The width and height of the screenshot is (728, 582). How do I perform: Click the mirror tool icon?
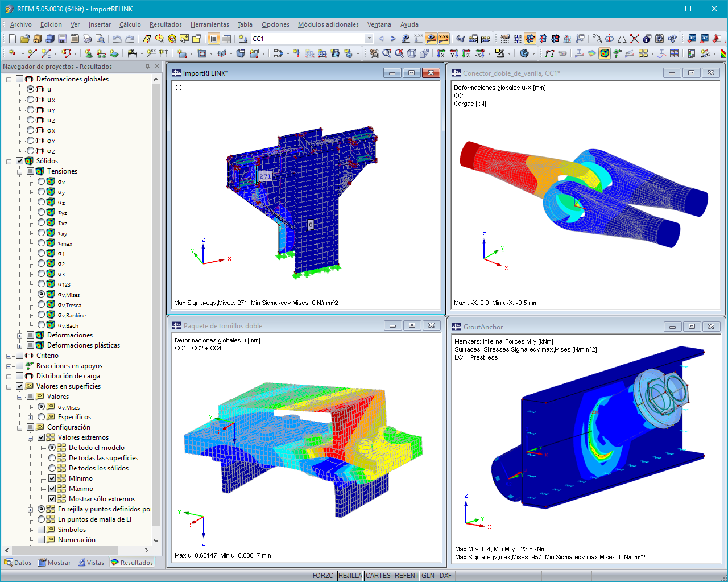click(622, 39)
